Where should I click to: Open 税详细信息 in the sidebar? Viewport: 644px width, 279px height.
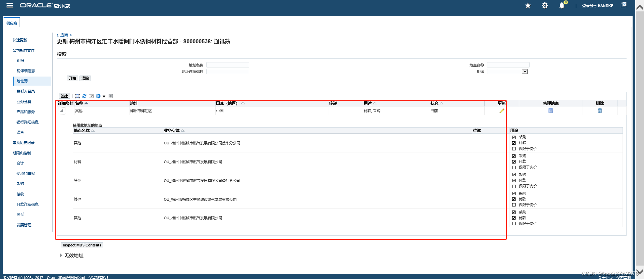click(26, 71)
